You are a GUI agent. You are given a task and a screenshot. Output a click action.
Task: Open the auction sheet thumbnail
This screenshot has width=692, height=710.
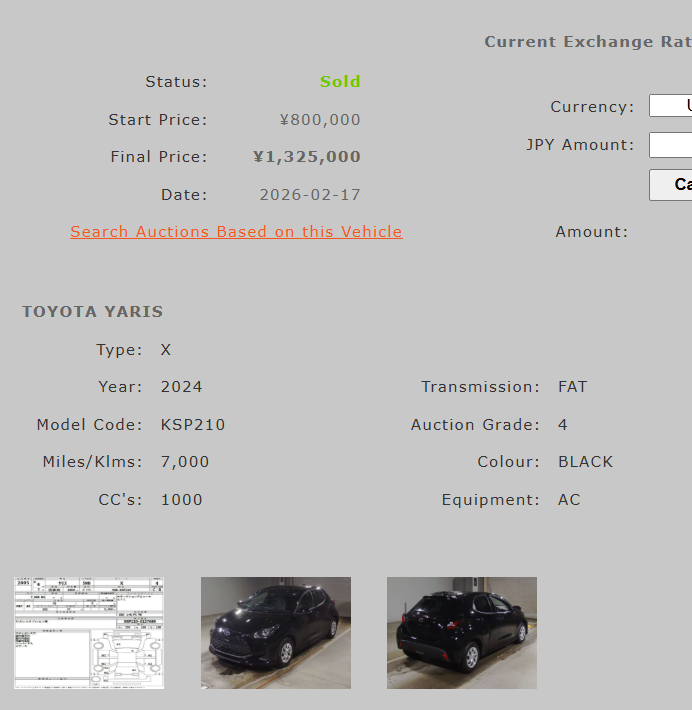point(89,633)
